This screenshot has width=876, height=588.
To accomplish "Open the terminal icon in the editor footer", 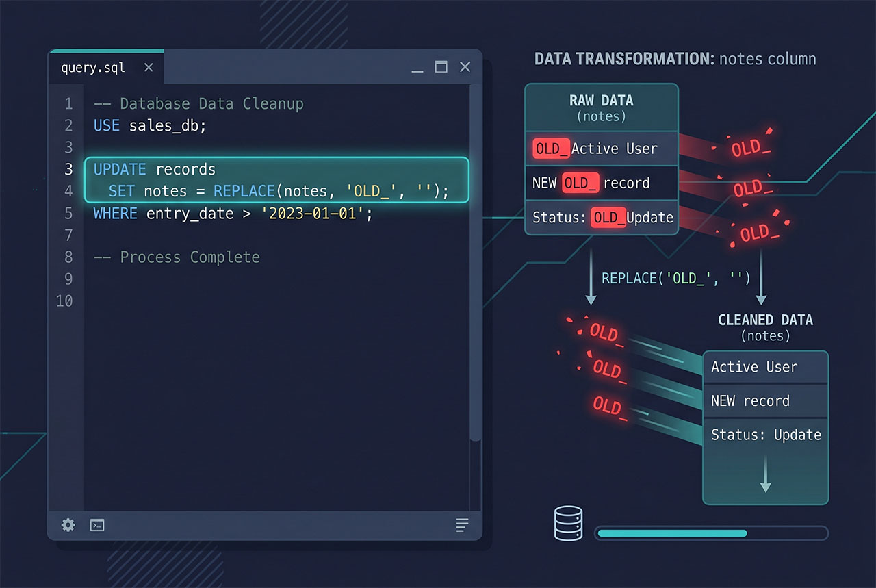I will pos(97,525).
